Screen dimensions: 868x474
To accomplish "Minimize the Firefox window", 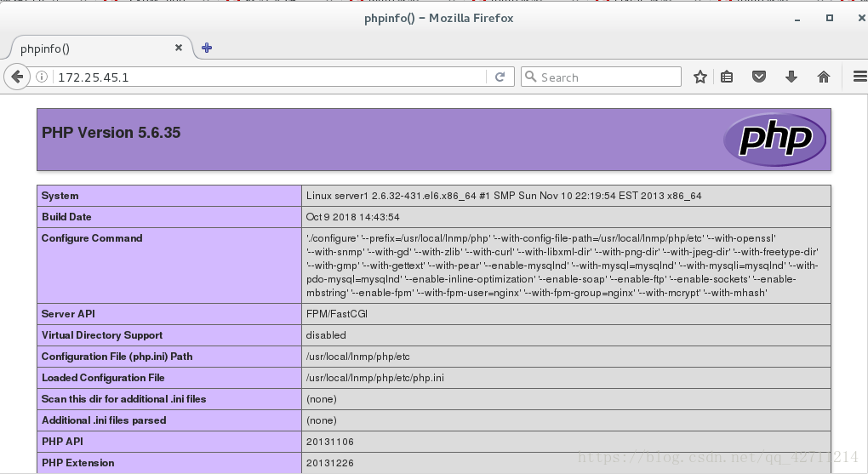I will point(797,19).
